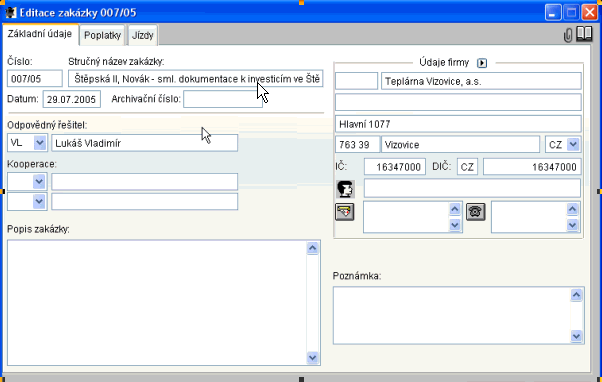This screenshot has height=382, width=602.
Task: Click the contact person head icon
Action: pos(345,189)
